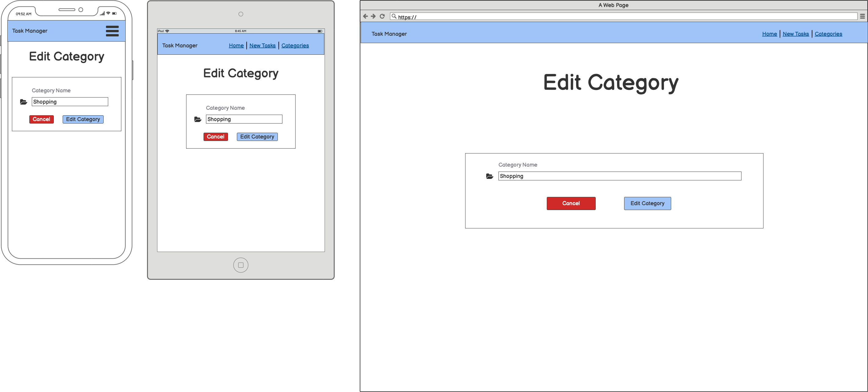
Task: Select New Tasks in tablet navbar
Action: click(x=262, y=46)
